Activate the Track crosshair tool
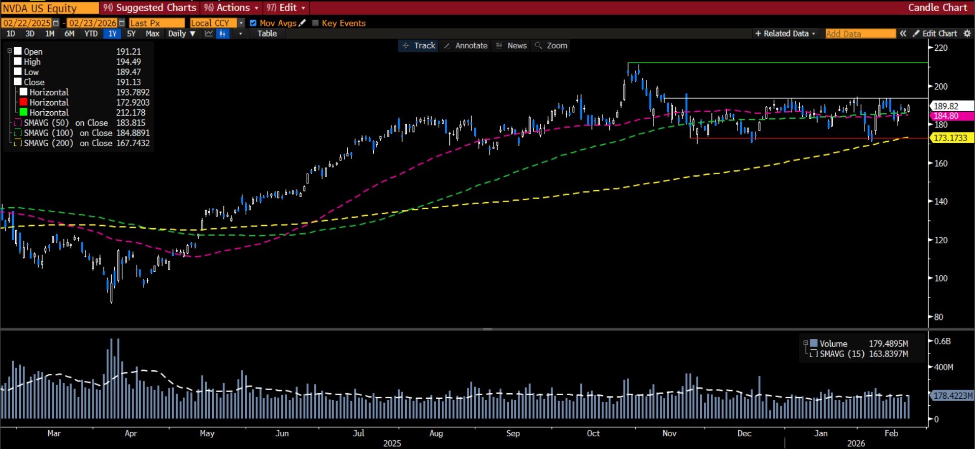This screenshot has height=449, width=980. pyautogui.click(x=419, y=46)
